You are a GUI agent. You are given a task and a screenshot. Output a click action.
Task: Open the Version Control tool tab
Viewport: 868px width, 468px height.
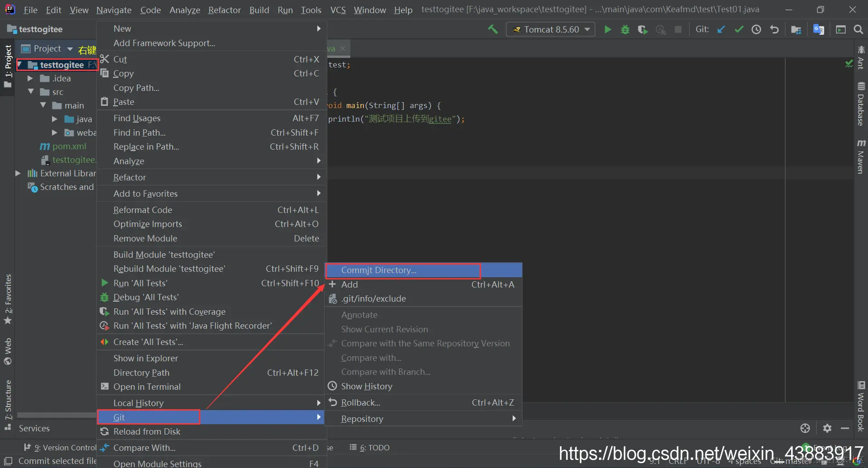point(60,448)
